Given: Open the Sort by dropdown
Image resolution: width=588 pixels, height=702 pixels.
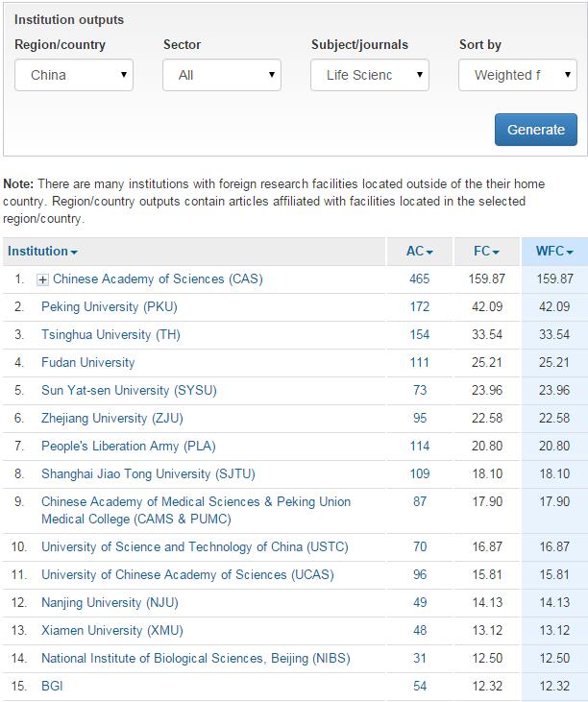Looking at the screenshot, I should click(518, 75).
